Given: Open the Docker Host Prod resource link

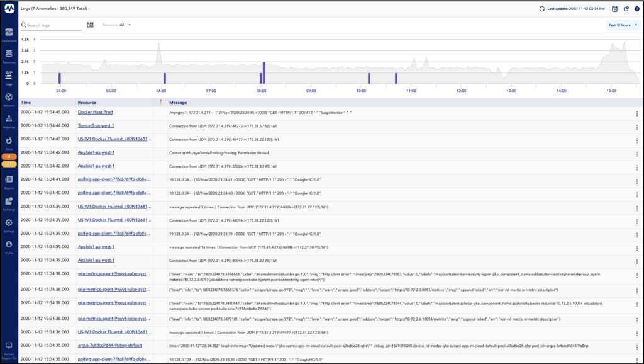Looking at the screenshot, I should click(x=96, y=112).
